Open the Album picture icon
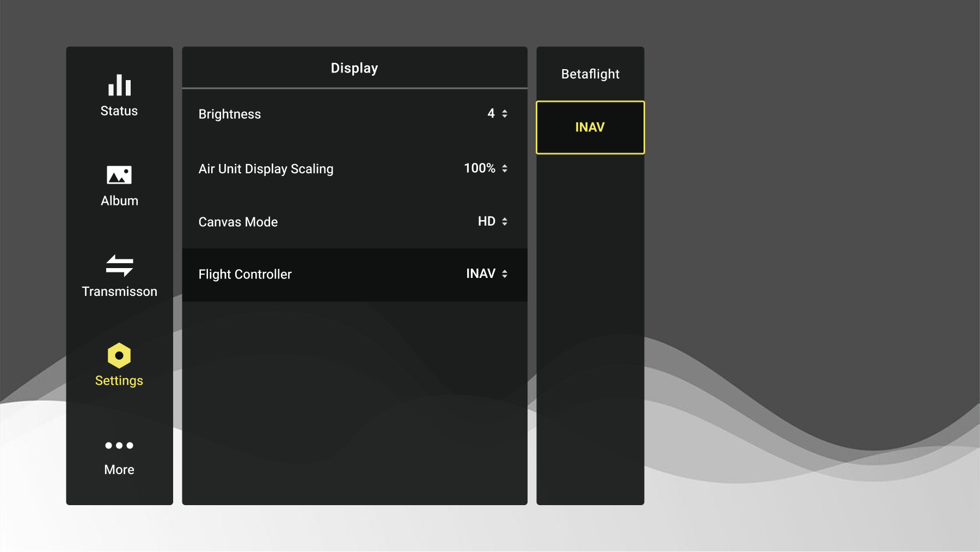The height and width of the screenshot is (552, 980). click(119, 175)
